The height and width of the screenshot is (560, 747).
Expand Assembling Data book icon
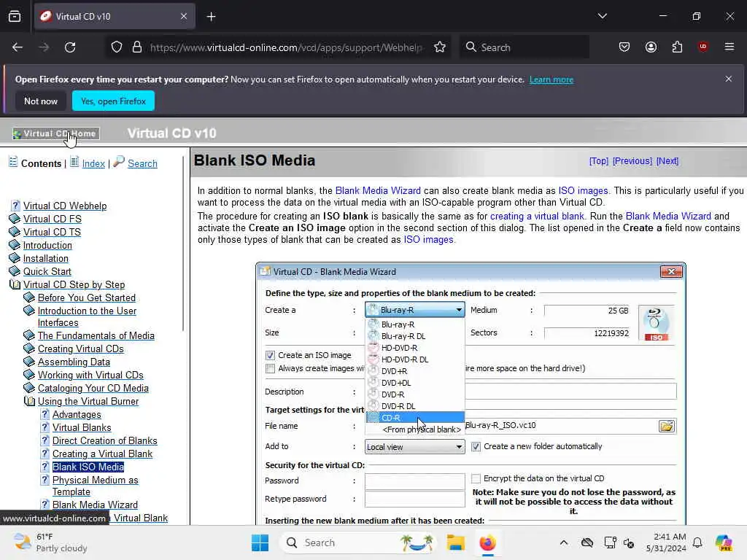[29, 362]
